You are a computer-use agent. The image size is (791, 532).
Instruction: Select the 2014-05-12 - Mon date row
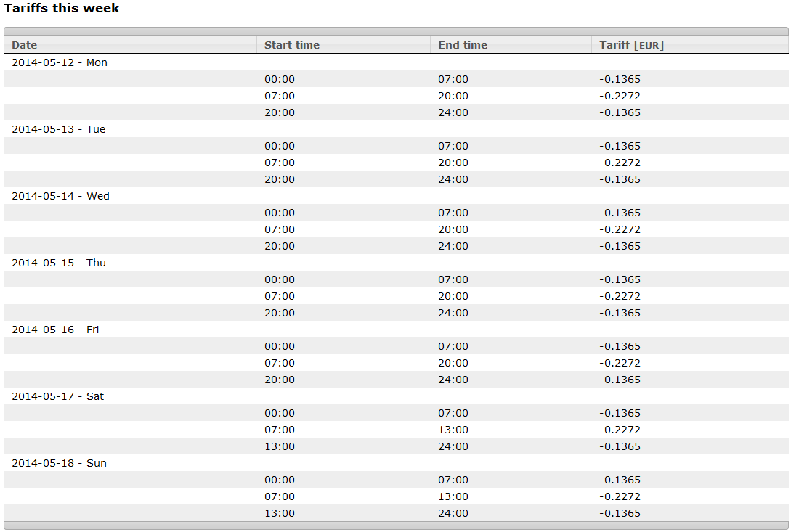tap(396, 62)
